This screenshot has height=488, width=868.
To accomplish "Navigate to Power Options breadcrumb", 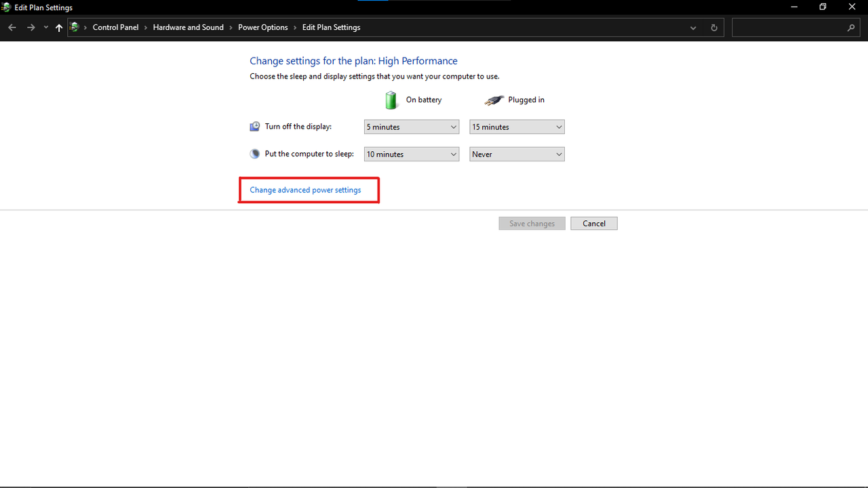I will click(x=262, y=27).
